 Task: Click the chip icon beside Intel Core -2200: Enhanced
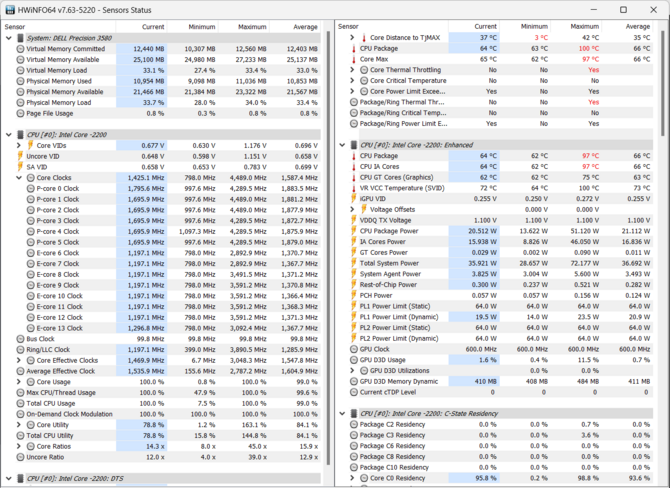click(x=353, y=145)
